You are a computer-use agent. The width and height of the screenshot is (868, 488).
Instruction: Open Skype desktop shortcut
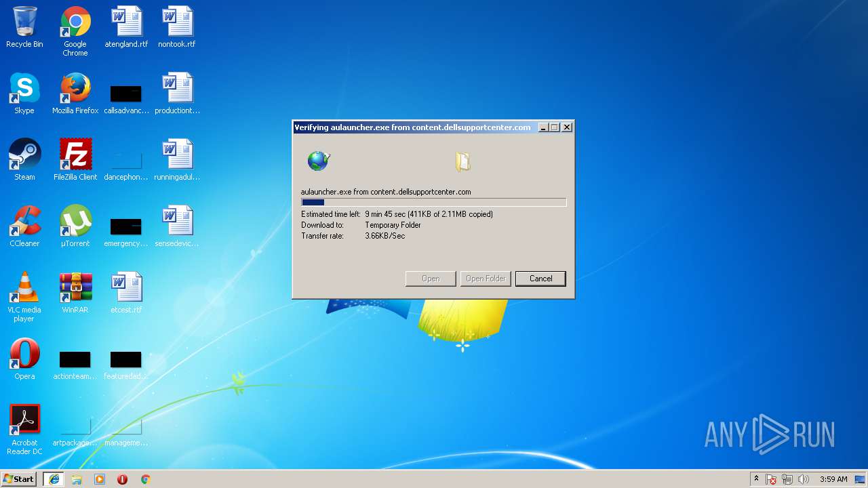(x=24, y=94)
